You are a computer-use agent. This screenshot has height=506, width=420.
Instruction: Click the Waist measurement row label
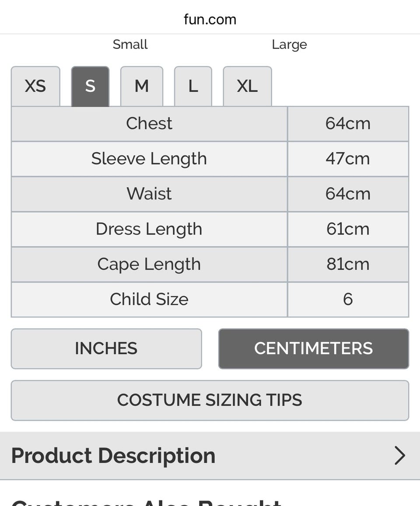149,194
